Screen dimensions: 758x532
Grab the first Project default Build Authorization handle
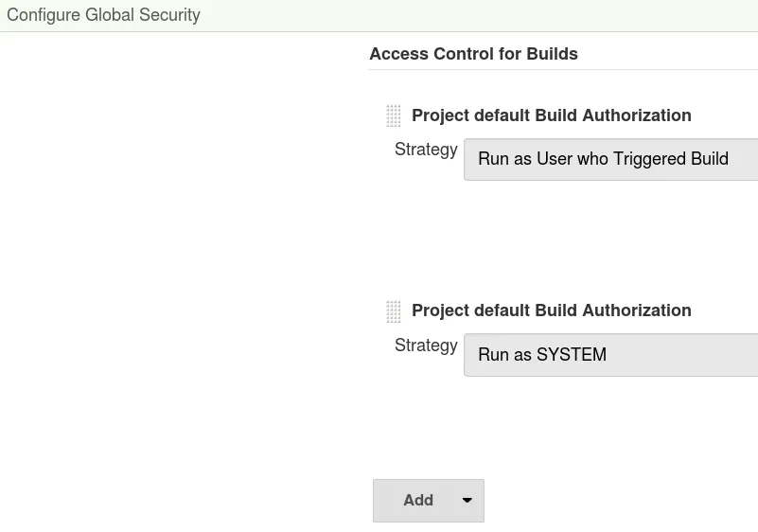coord(394,116)
